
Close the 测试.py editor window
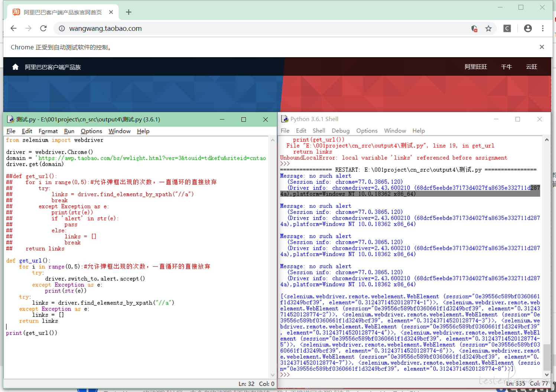265,119
